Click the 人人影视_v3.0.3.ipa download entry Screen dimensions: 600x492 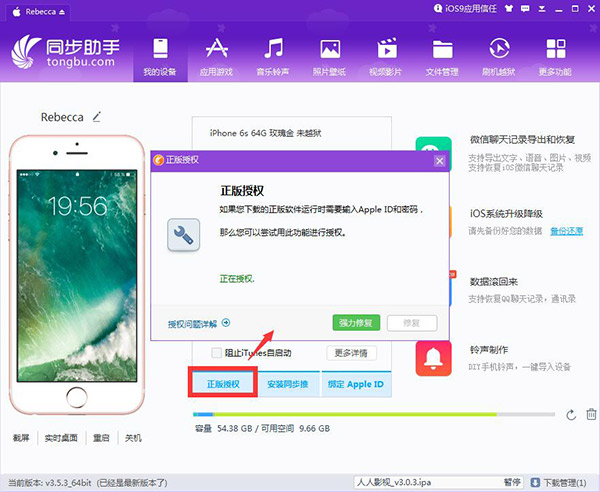(x=394, y=482)
